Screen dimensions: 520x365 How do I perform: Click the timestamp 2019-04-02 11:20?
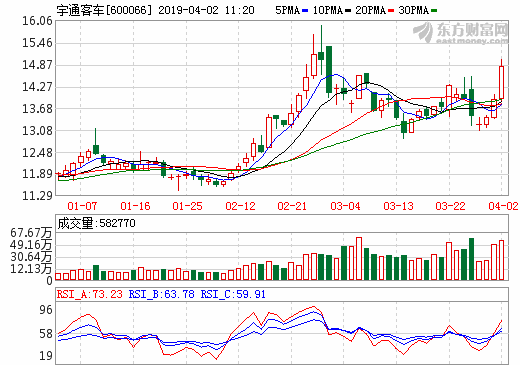coord(206,10)
